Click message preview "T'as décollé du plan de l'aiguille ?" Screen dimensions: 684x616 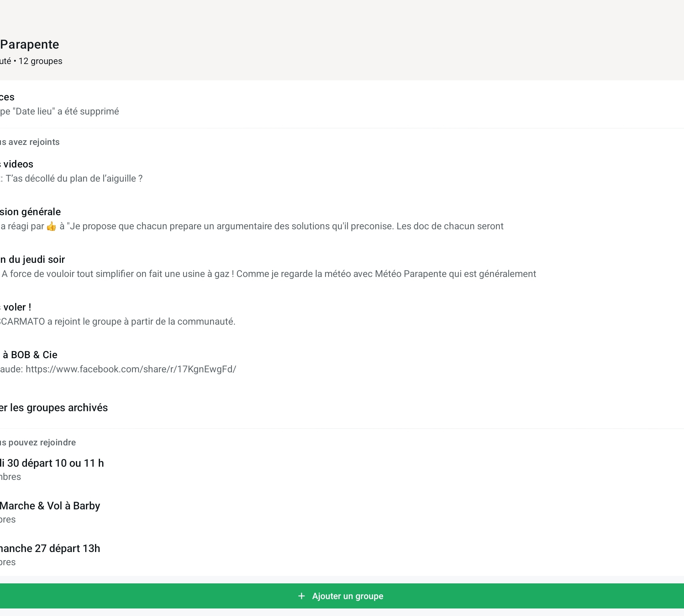74,179
